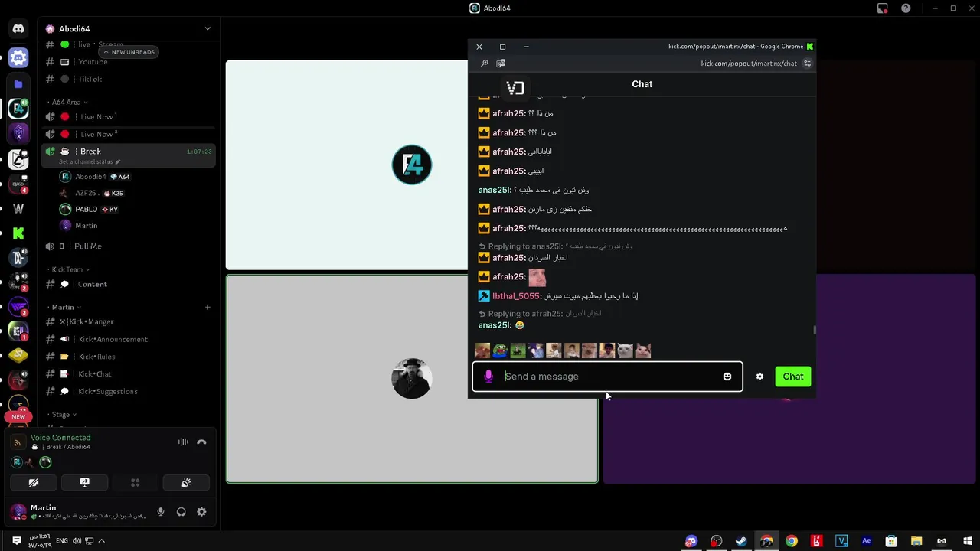Turn on camera in voice panel

coord(34,482)
